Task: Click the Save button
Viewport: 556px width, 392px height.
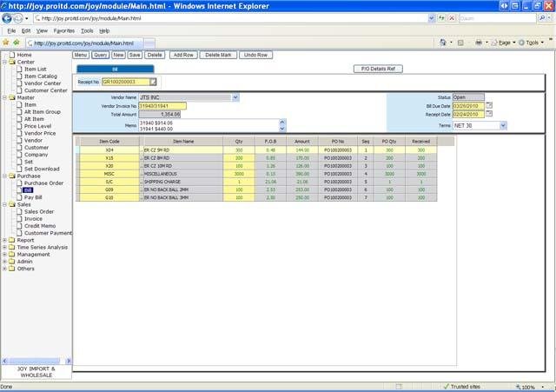Action: 135,55
